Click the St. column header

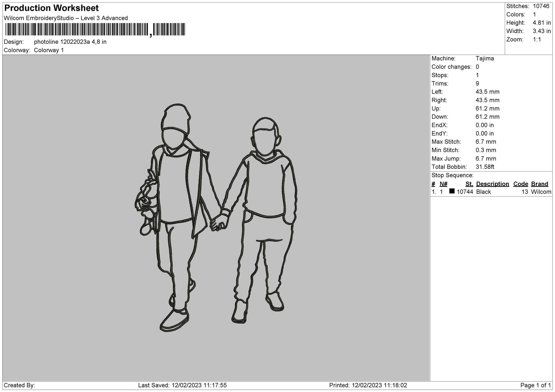tap(469, 184)
